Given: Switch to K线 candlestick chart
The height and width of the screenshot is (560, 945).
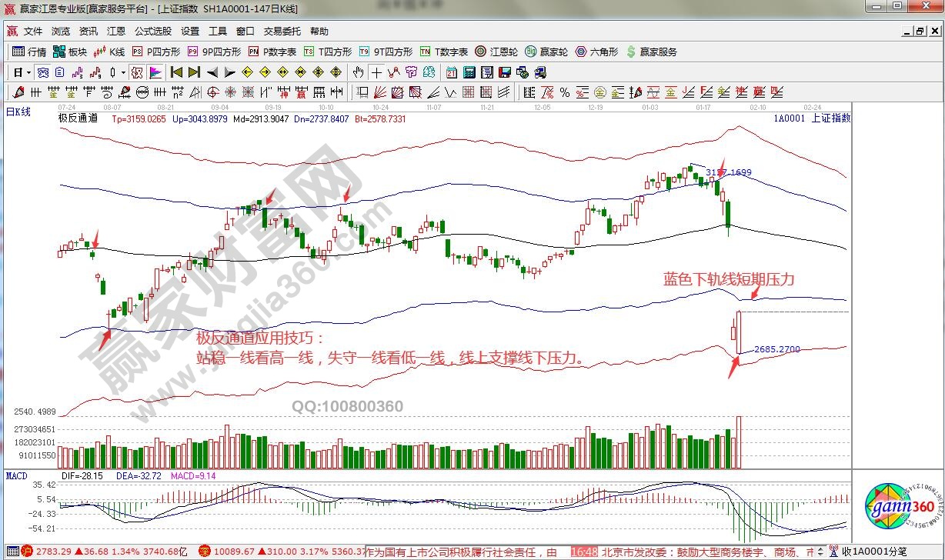Looking at the screenshot, I should 109,52.
